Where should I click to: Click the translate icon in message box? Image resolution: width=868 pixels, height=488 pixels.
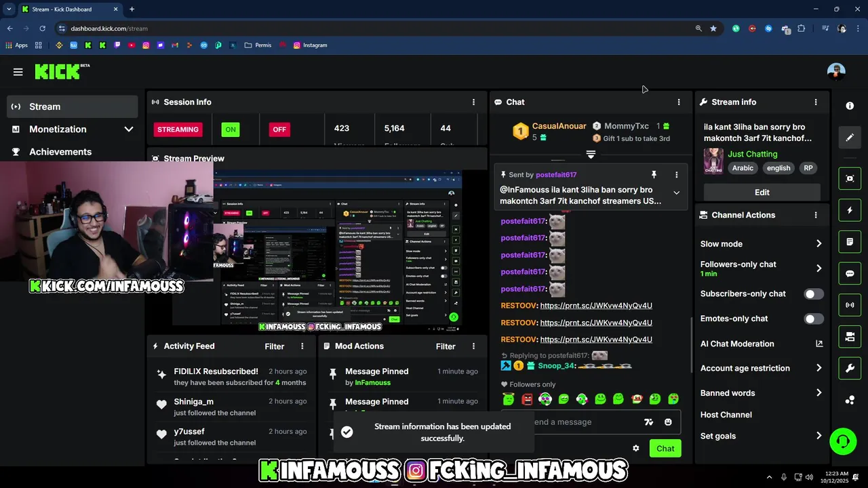649,422
